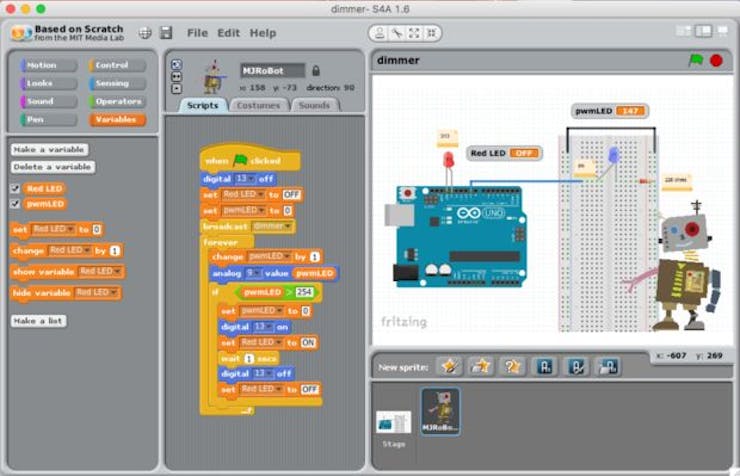
Task: Toggle the pwmLED variable checkbox
Action: [x=15, y=204]
